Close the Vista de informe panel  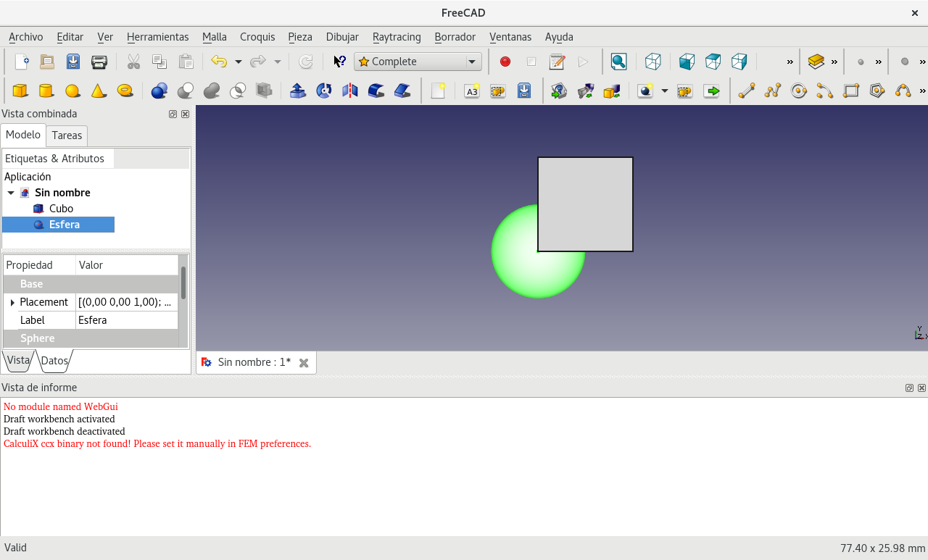(x=921, y=388)
